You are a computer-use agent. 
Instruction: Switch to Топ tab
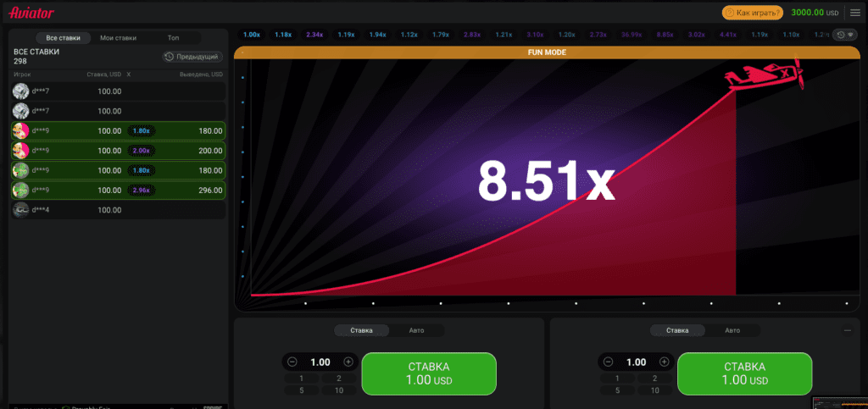pyautogui.click(x=173, y=38)
